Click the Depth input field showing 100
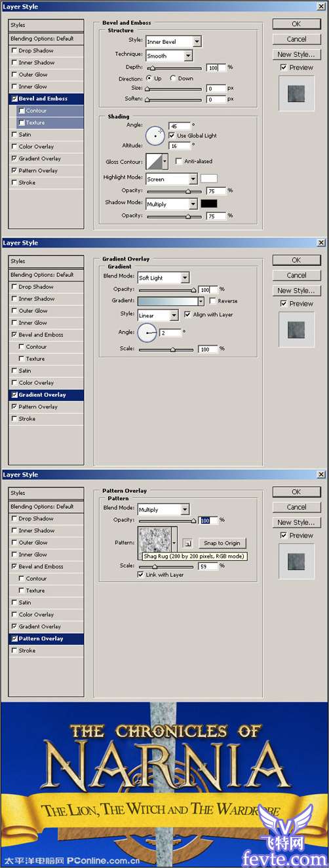Viewport: 329px width, 868px height. (x=216, y=67)
